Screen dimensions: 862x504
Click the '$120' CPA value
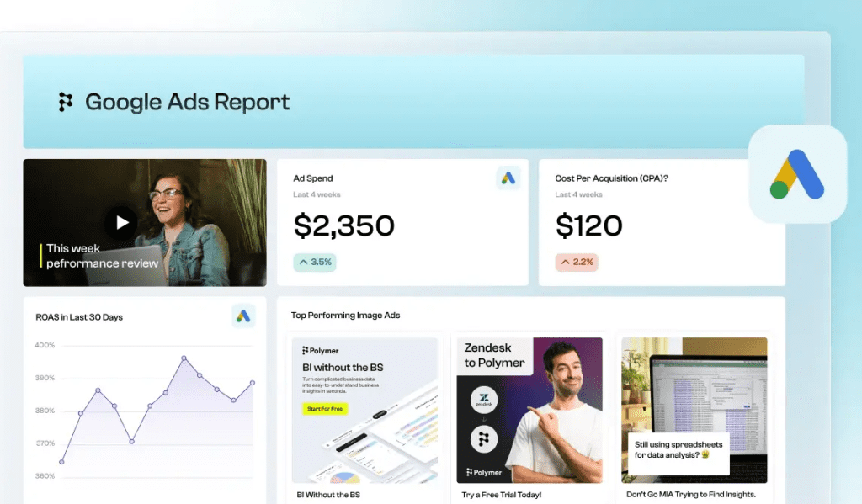[x=588, y=225]
